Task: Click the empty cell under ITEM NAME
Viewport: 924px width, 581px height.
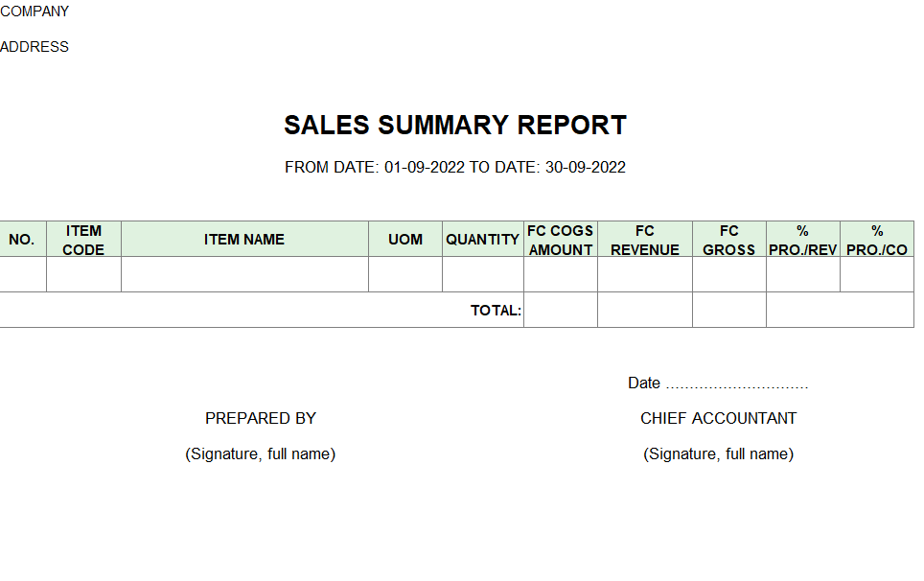Action: click(x=244, y=274)
